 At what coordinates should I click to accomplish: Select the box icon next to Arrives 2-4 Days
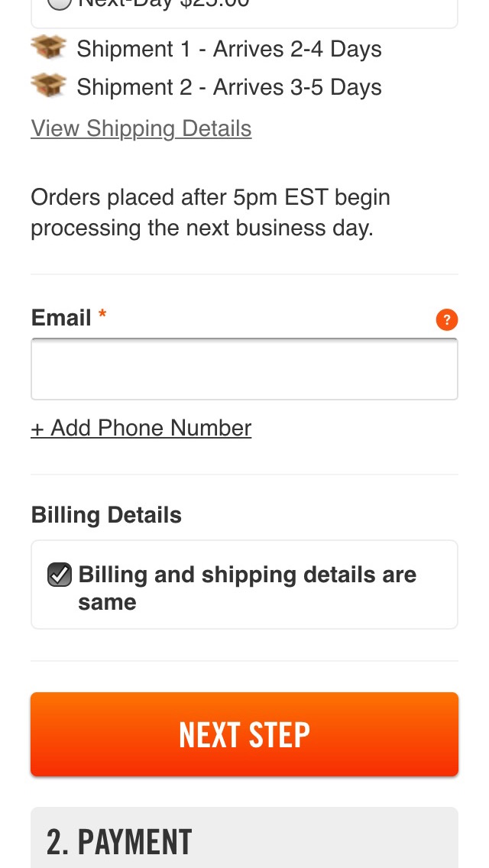(x=48, y=48)
